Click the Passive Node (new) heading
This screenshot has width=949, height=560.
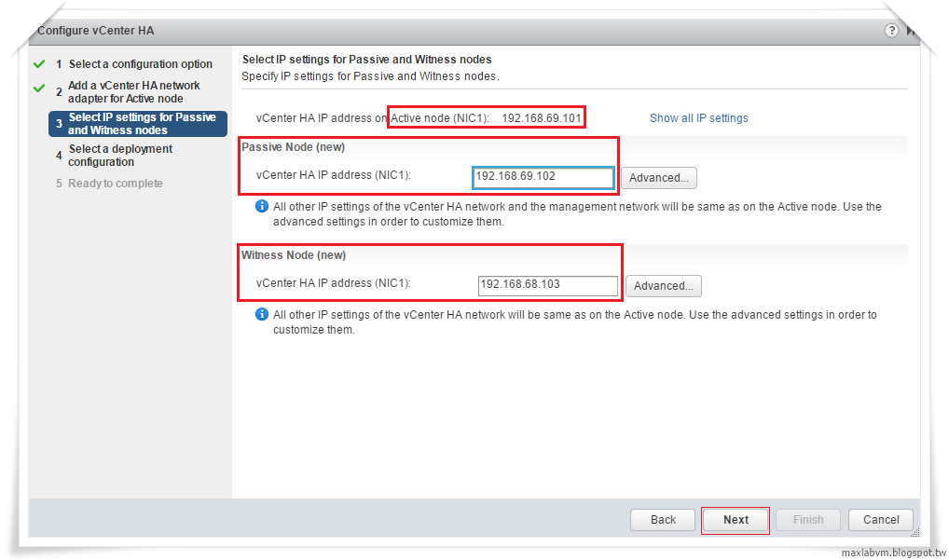pos(294,147)
